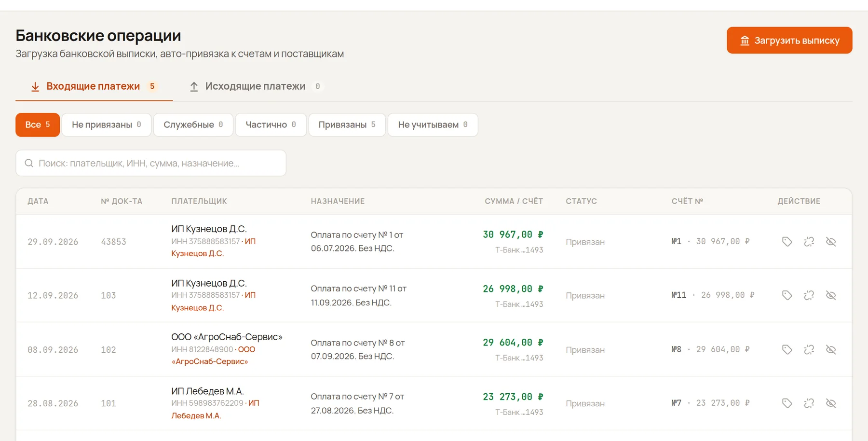Click payer name ИП Лебедев М.А.
The width and height of the screenshot is (868, 441).
point(207,391)
